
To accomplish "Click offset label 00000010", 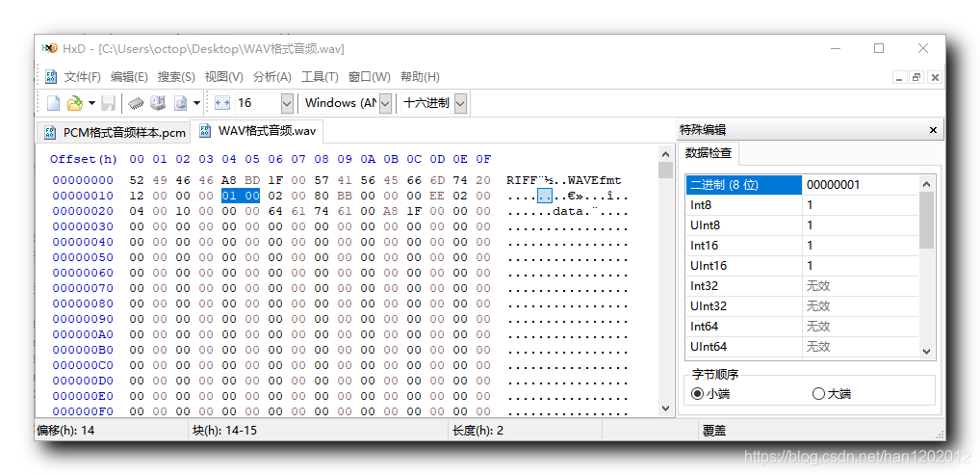I will 83,196.
